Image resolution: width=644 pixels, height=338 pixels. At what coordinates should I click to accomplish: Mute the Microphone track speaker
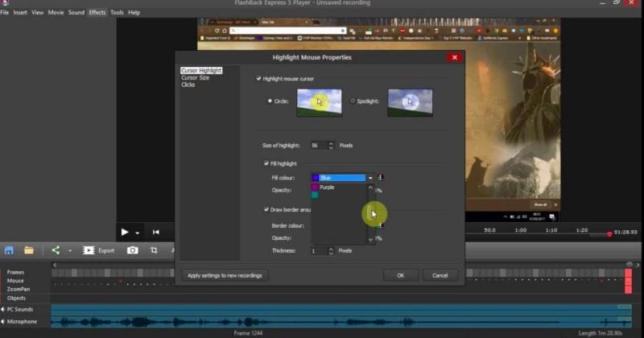click(3, 322)
